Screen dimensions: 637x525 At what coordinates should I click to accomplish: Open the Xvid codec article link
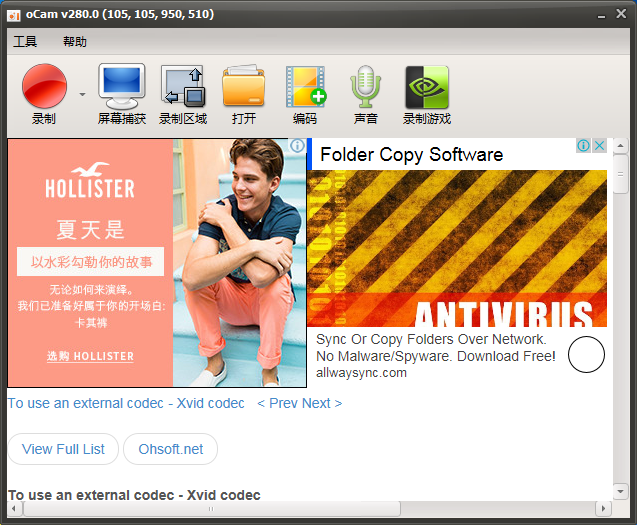(126, 403)
